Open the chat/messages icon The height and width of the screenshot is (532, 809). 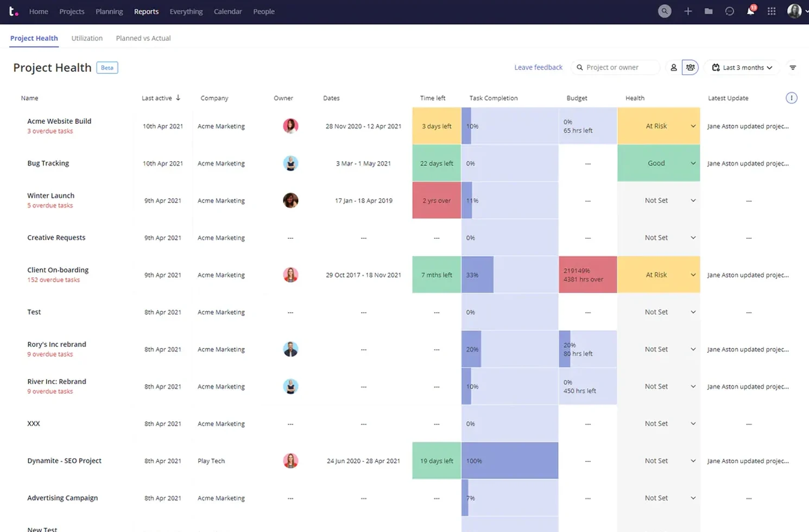pyautogui.click(x=729, y=11)
